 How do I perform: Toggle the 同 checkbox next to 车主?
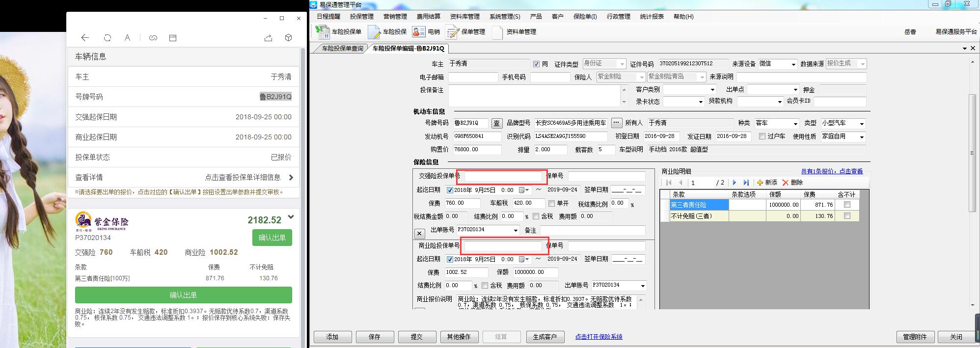pos(536,64)
